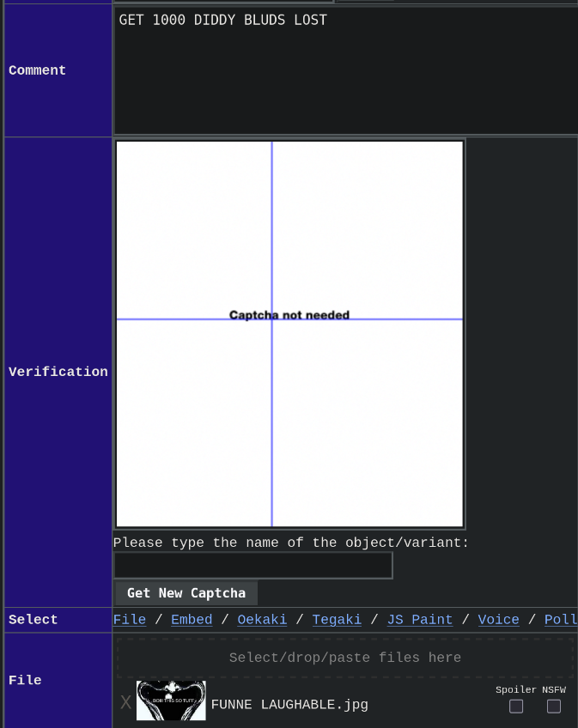The image size is (578, 728).
Task: Click the 'Captcha not needed' text
Action: (x=289, y=315)
